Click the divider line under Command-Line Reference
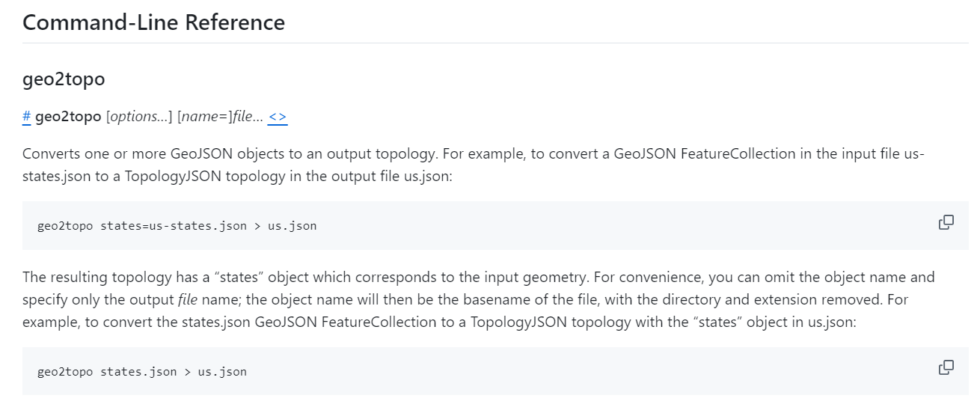The image size is (980, 404). [x=495, y=43]
